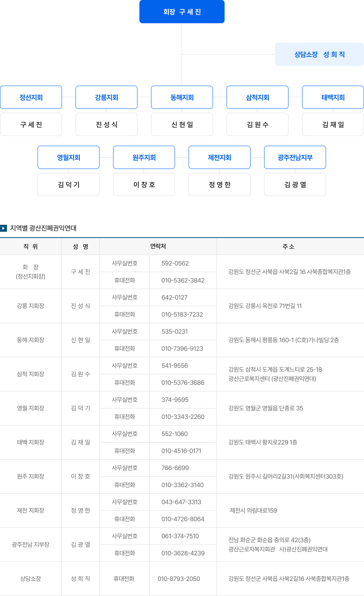Select the 원주지회 branch box

coord(144,158)
